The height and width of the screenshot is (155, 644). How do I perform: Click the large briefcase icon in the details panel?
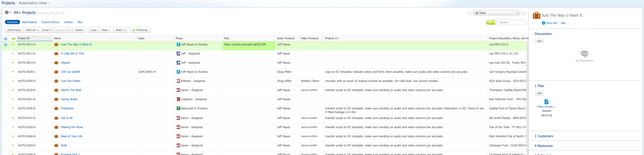click(x=537, y=16)
